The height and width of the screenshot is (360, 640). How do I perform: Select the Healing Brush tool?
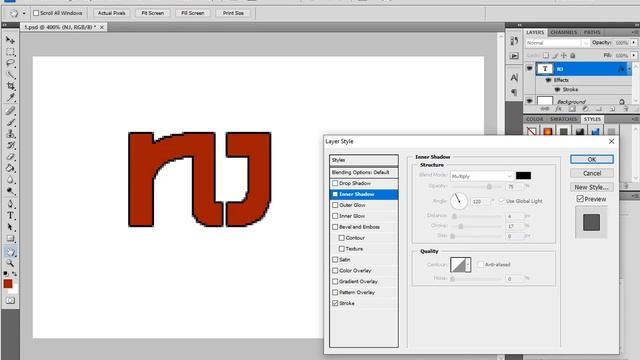click(10, 111)
